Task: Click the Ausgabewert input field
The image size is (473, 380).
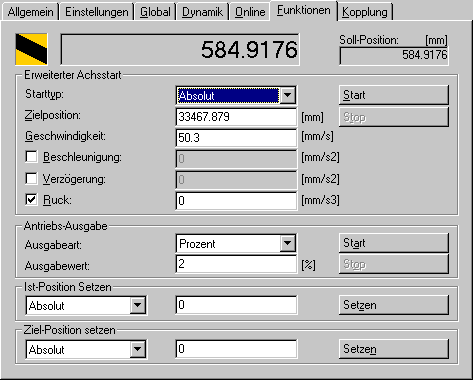Action: 236,264
